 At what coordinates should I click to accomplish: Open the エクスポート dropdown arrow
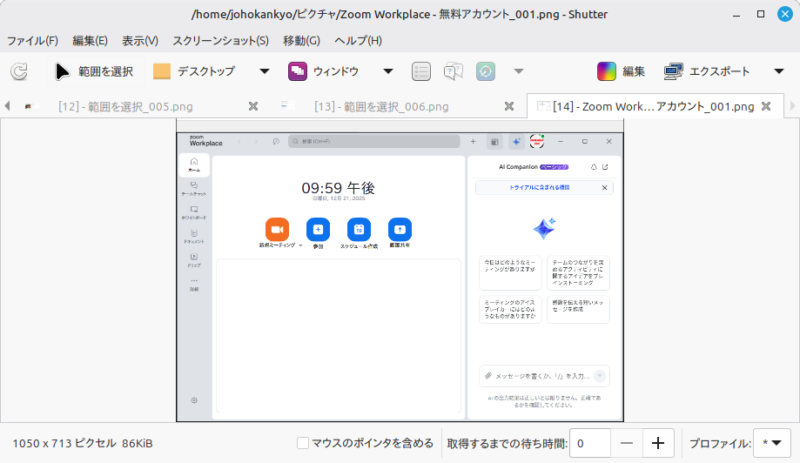778,71
